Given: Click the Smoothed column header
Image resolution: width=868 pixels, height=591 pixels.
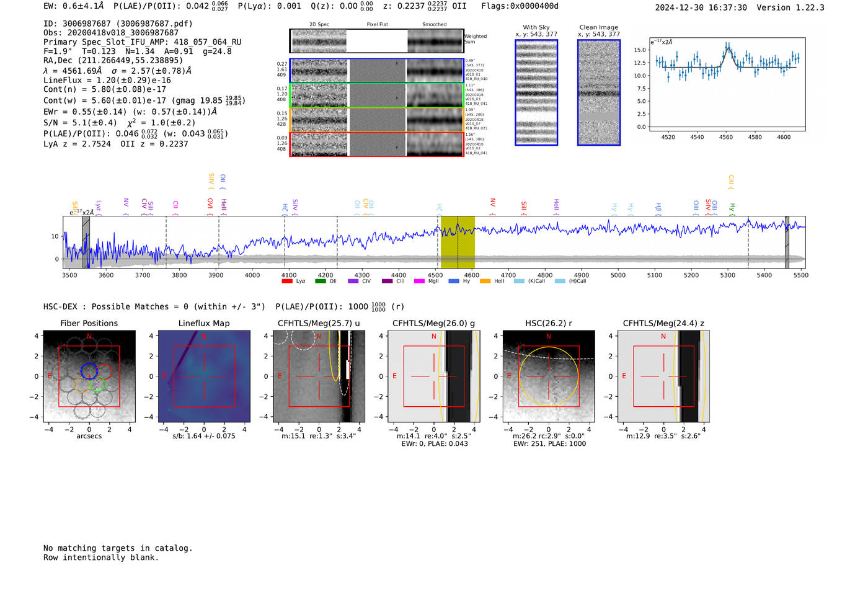Looking at the screenshot, I should click(435, 25).
